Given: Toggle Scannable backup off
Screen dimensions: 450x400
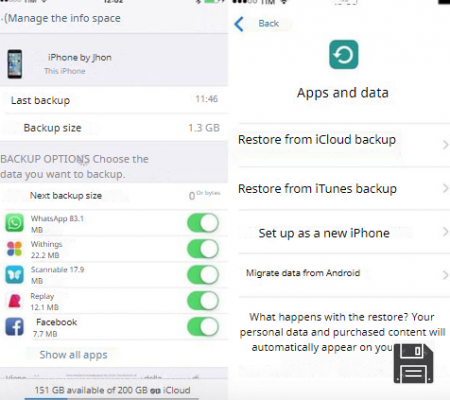Looking at the screenshot, I should click(x=203, y=275).
